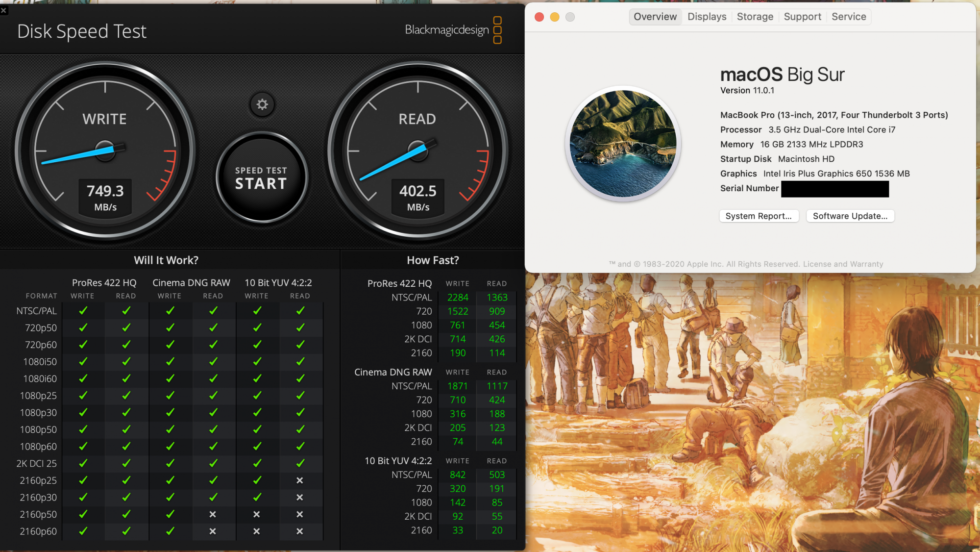Click the Cinema DNG RAW read checkmark for 2160p30
980x552 pixels.
click(x=214, y=497)
